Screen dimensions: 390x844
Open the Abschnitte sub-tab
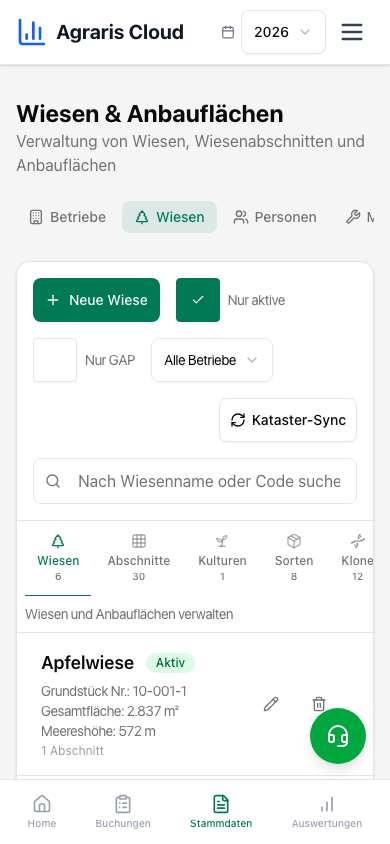click(139, 558)
